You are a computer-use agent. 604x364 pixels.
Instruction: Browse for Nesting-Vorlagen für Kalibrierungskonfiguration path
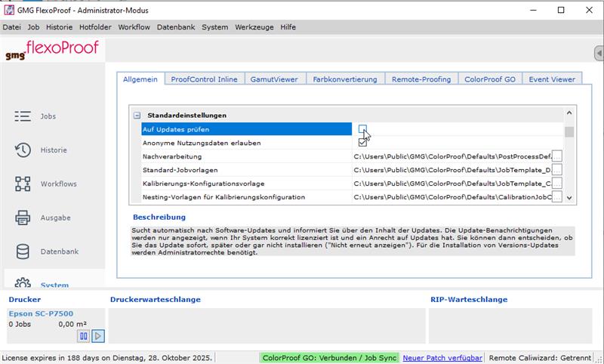click(x=557, y=197)
